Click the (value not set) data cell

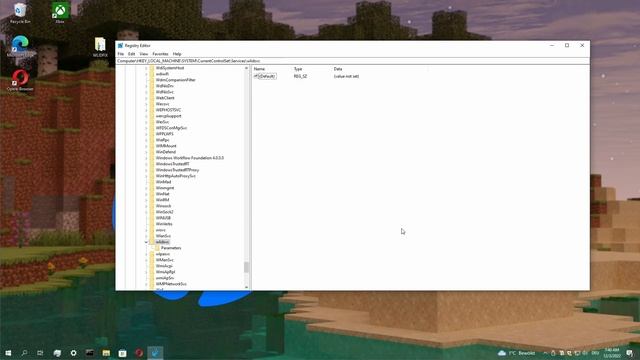coord(347,76)
